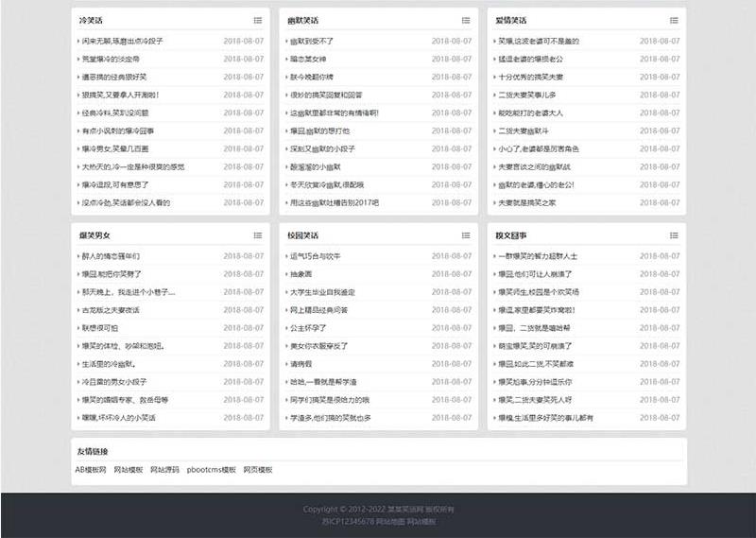Click the list icon in 爆笑男女 panel
The width and height of the screenshot is (756, 538).
coord(258,234)
